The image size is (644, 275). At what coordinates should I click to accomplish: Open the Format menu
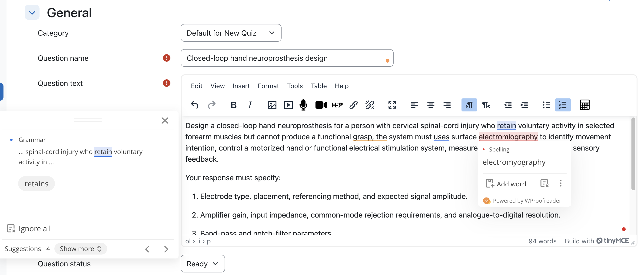(x=268, y=86)
